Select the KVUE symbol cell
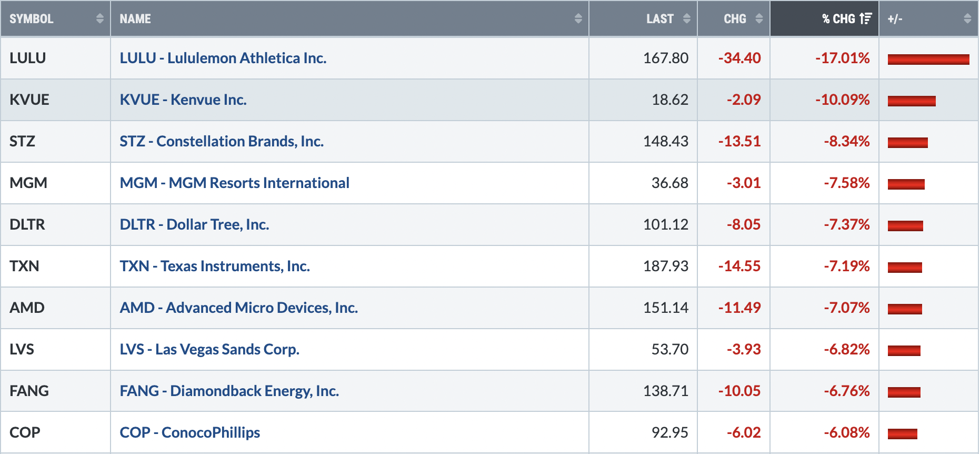980x454 pixels. click(55, 100)
